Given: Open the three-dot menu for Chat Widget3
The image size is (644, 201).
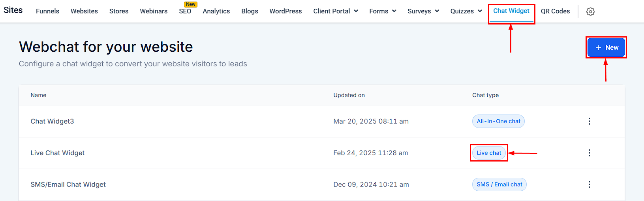Looking at the screenshot, I should (x=589, y=121).
